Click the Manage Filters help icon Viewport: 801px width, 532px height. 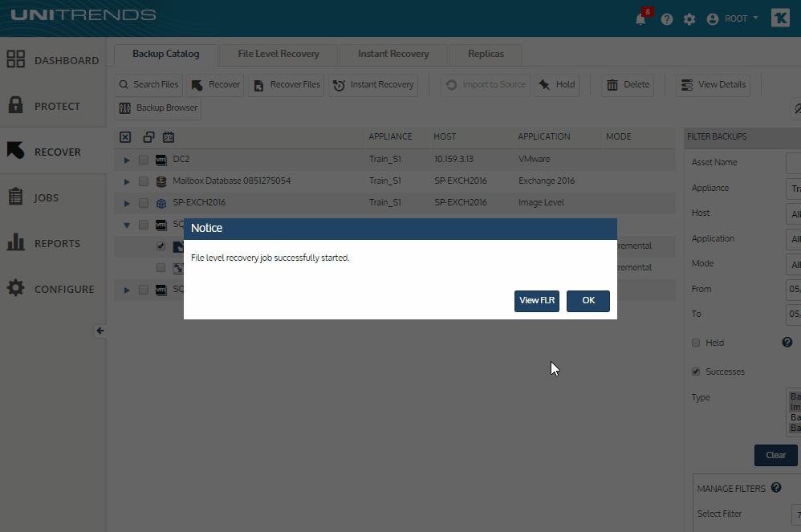click(x=776, y=488)
